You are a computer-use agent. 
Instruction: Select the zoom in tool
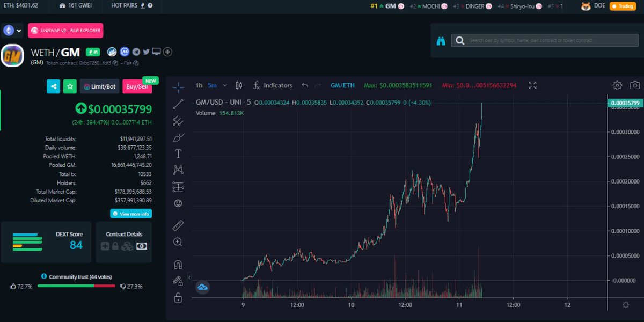click(178, 242)
